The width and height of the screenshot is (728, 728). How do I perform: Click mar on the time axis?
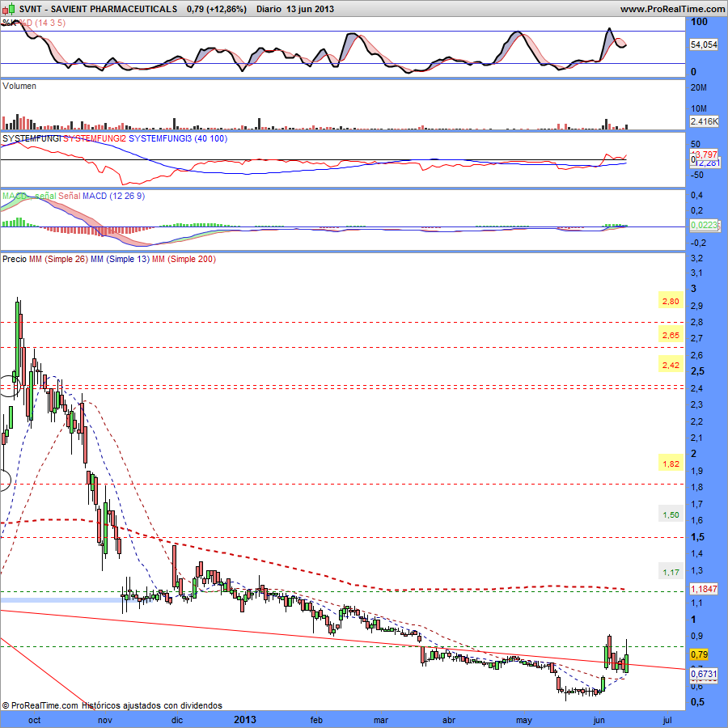click(x=381, y=720)
